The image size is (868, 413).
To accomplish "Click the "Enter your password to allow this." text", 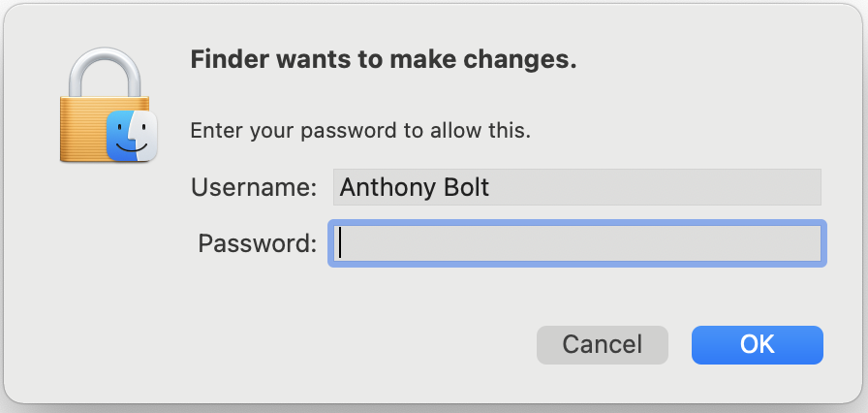I will pyautogui.click(x=360, y=131).
